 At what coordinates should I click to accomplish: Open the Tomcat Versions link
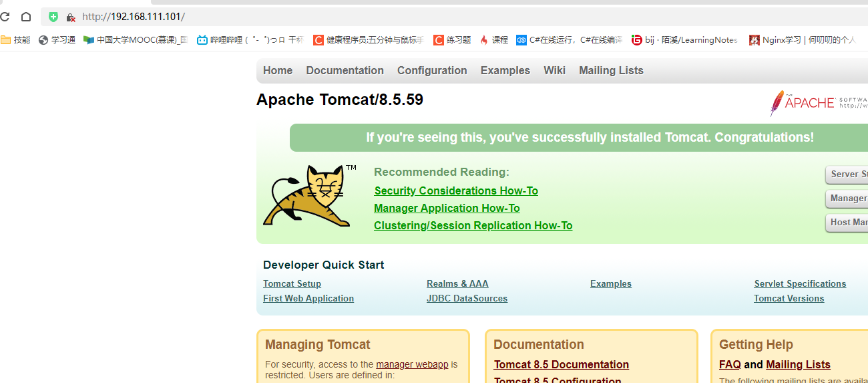(x=789, y=299)
